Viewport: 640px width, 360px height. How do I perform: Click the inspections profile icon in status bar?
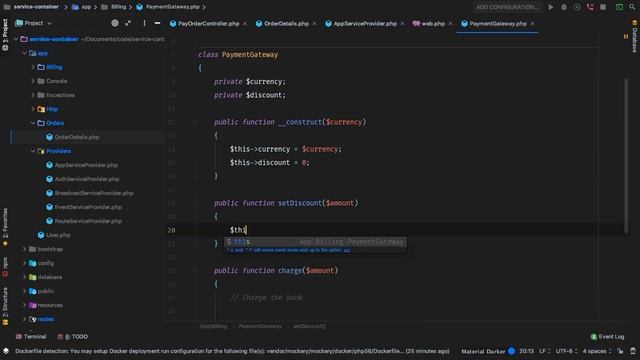633,351
